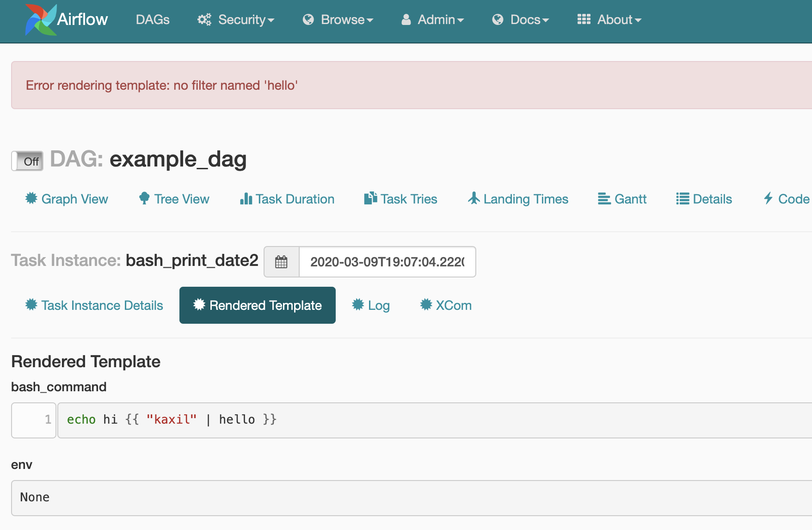The image size is (812, 530).
Task: Click the Gantt align icon
Action: (x=604, y=198)
